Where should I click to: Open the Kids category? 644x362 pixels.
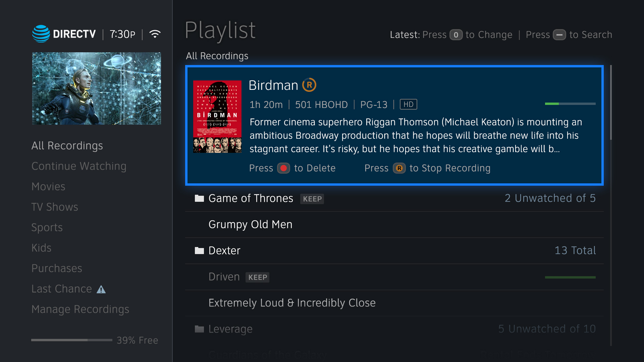(41, 248)
